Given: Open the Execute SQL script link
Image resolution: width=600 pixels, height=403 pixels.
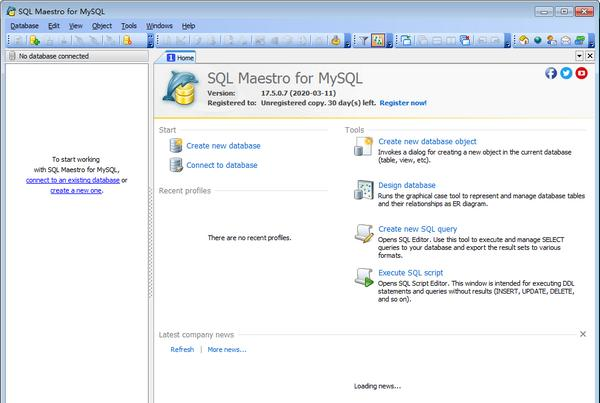Looking at the screenshot, I should click(x=411, y=273).
